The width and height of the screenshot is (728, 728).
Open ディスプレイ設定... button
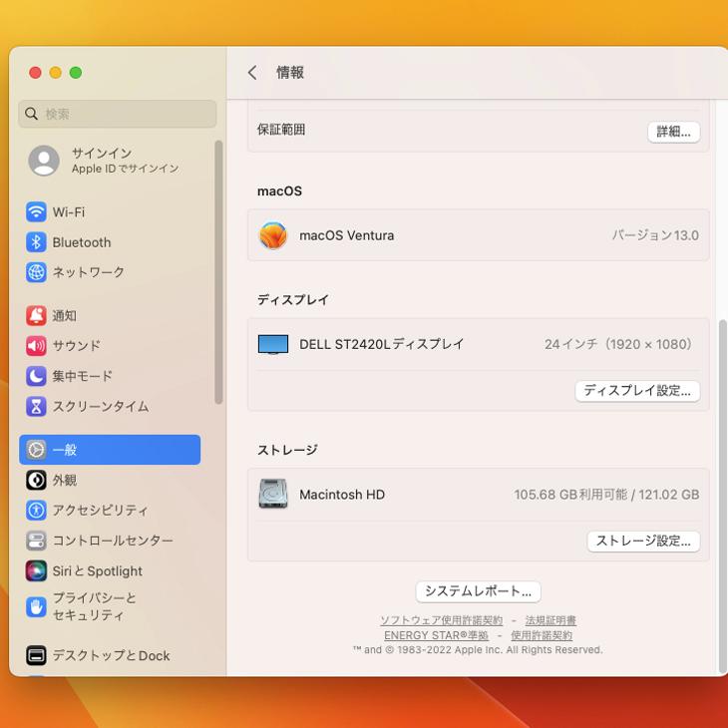[x=637, y=391]
